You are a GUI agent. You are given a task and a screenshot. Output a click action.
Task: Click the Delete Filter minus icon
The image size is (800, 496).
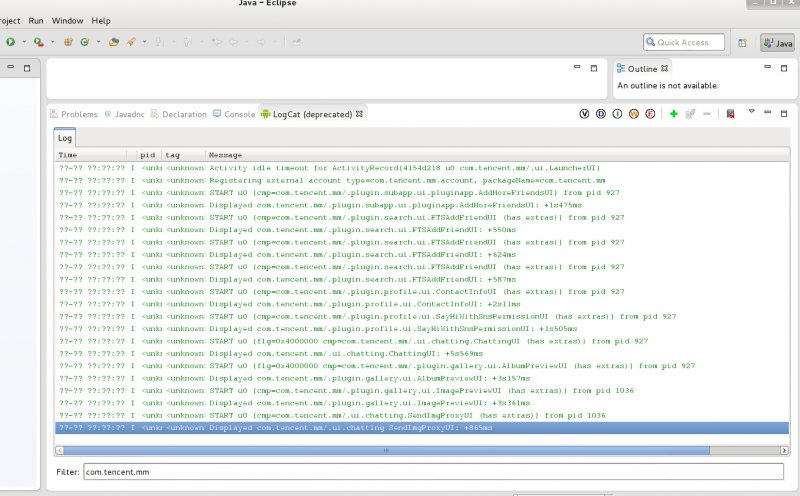[x=707, y=114]
